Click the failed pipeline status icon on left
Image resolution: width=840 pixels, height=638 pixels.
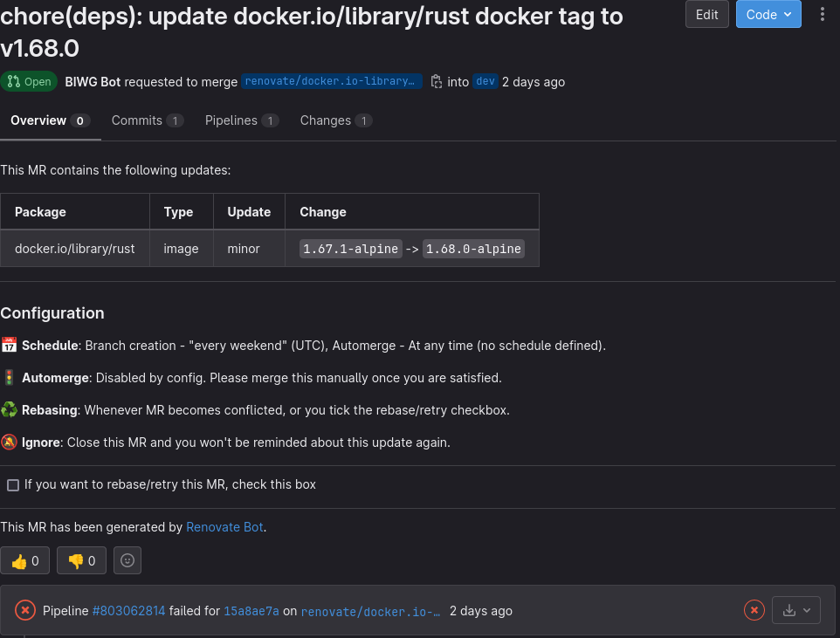point(25,610)
